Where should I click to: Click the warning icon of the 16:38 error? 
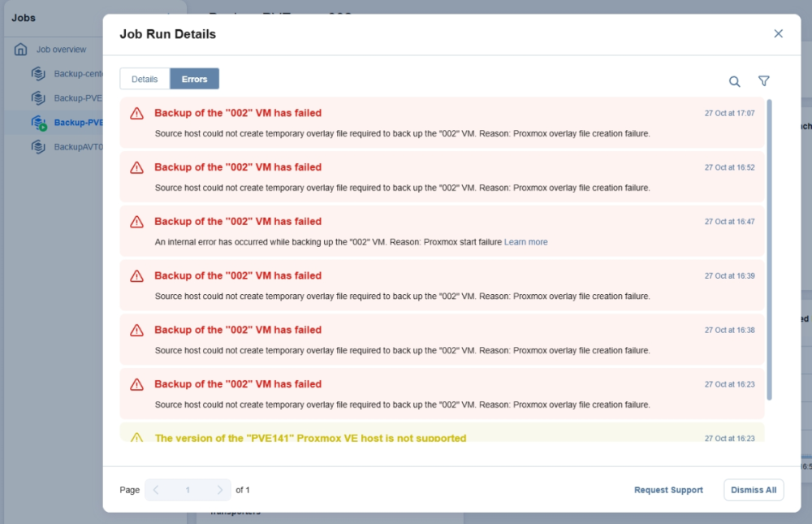136,330
